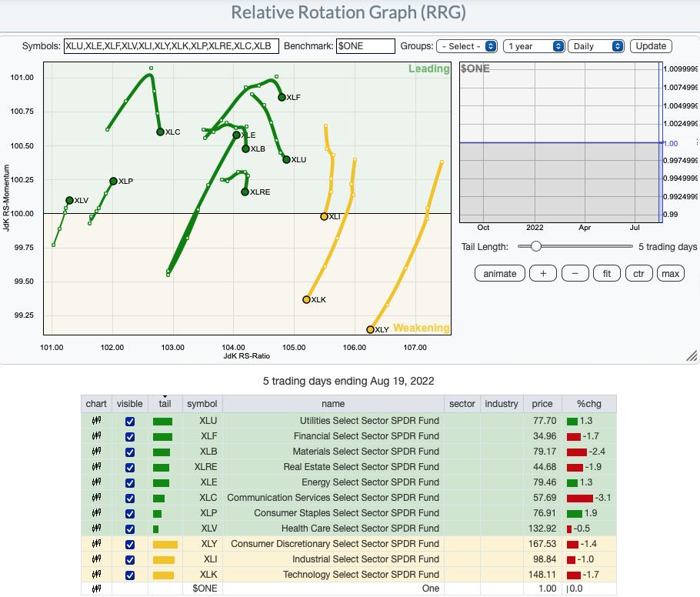Open the Daily interval dropdown
This screenshot has height=597, width=700.
[595, 46]
